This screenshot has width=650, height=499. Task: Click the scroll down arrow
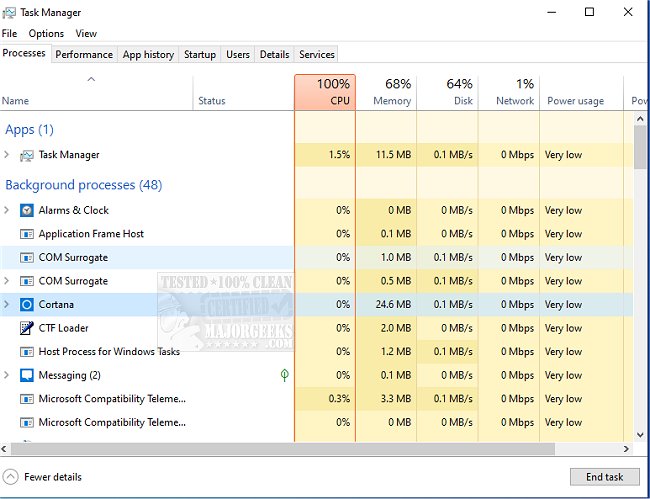click(640, 435)
